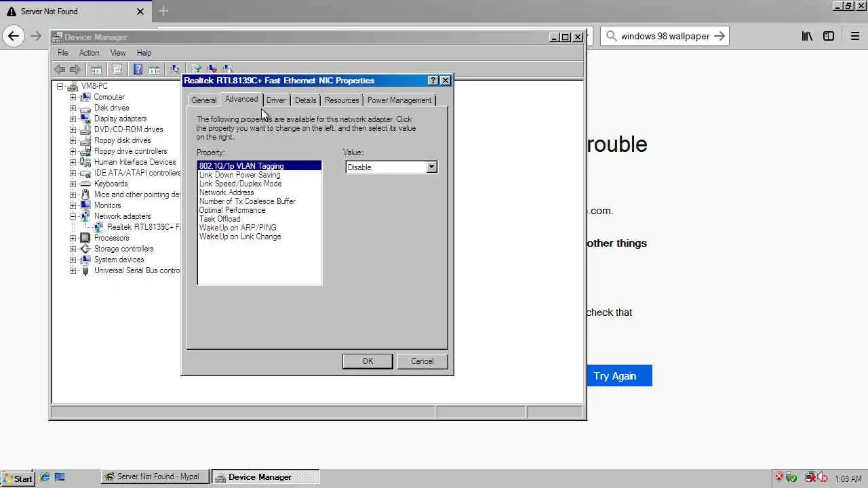Click the browser back arrow button
This screenshot has height=488, width=868.
point(14,36)
